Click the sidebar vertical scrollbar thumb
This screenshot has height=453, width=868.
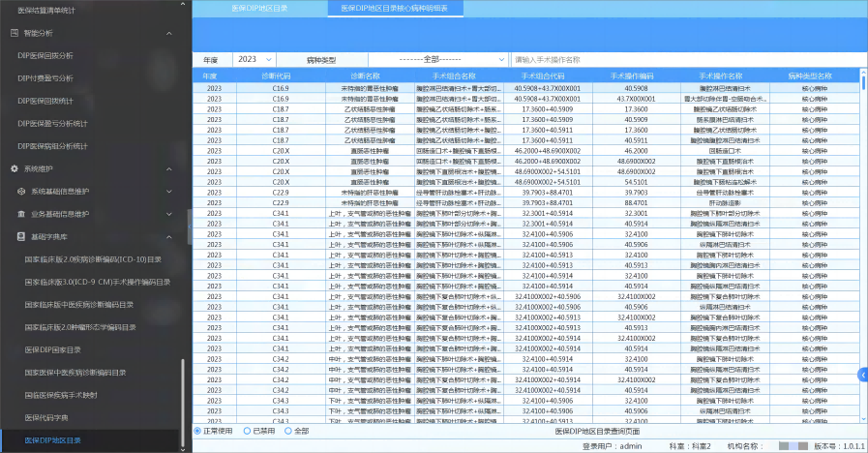click(x=183, y=404)
